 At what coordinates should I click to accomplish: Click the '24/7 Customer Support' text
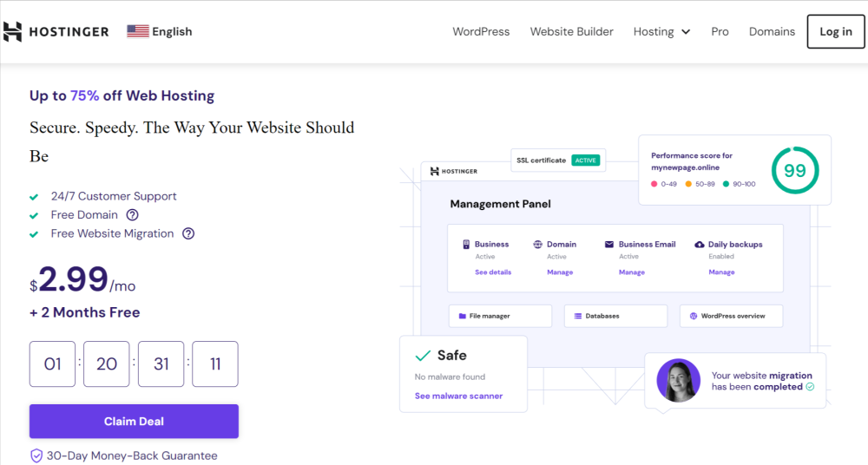(x=114, y=196)
